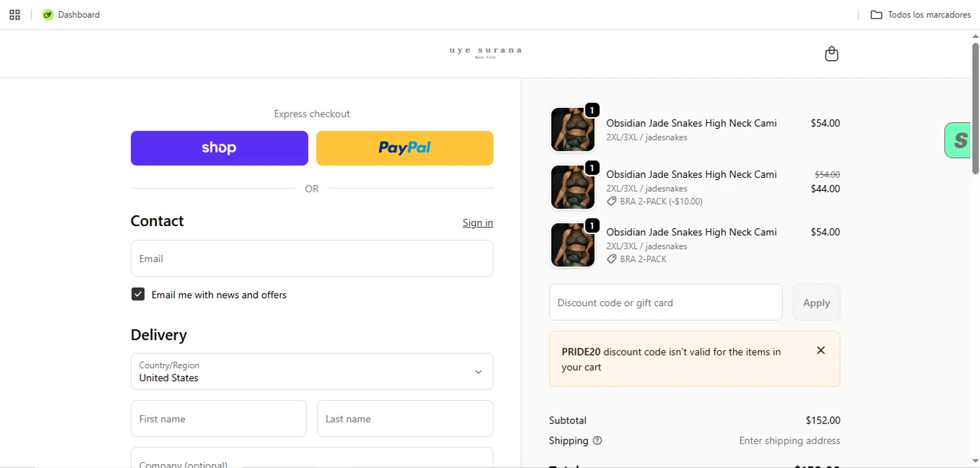Dismiss the PRIDE20 invalid code notice
Image resolution: width=980 pixels, height=468 pixels.
[821, 350]
